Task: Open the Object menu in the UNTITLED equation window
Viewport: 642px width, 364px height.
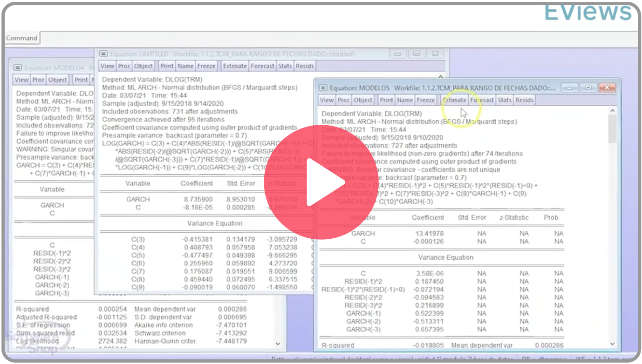Action: (143, 66)
